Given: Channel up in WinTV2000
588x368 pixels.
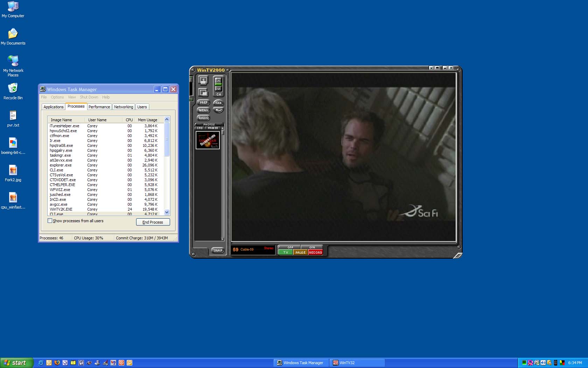Looking at the screenshot, I should [218, 80].
